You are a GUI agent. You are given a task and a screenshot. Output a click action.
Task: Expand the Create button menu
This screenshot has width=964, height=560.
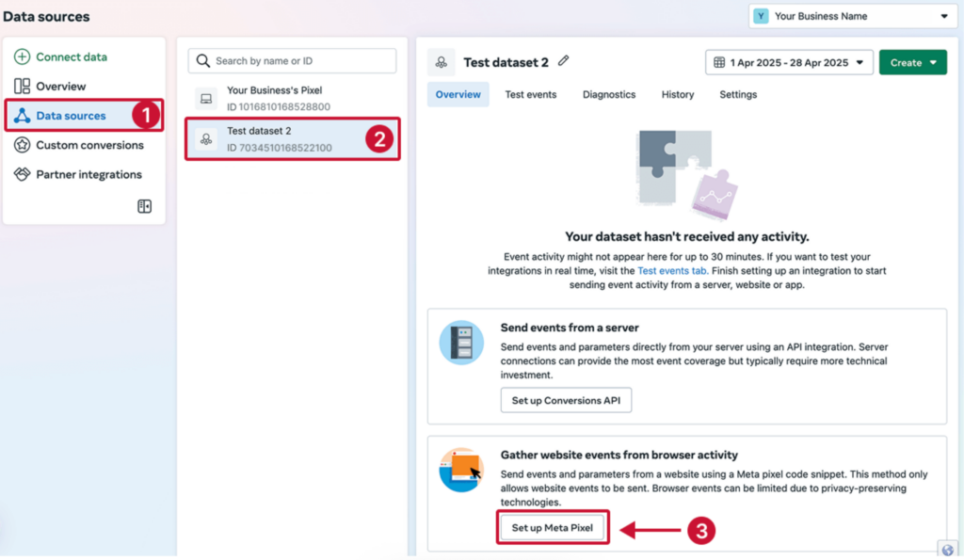913,62
